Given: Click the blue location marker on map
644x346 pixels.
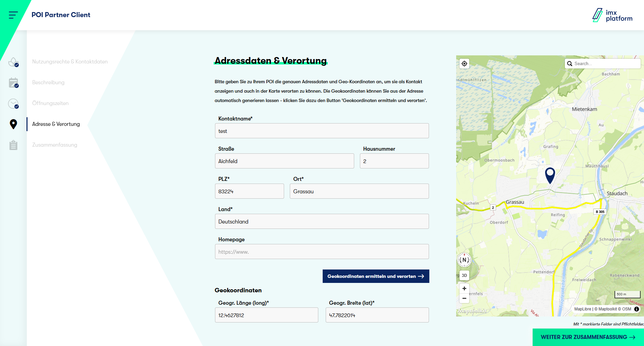Looking at the screenshot, I should click(x=550, y=175).
